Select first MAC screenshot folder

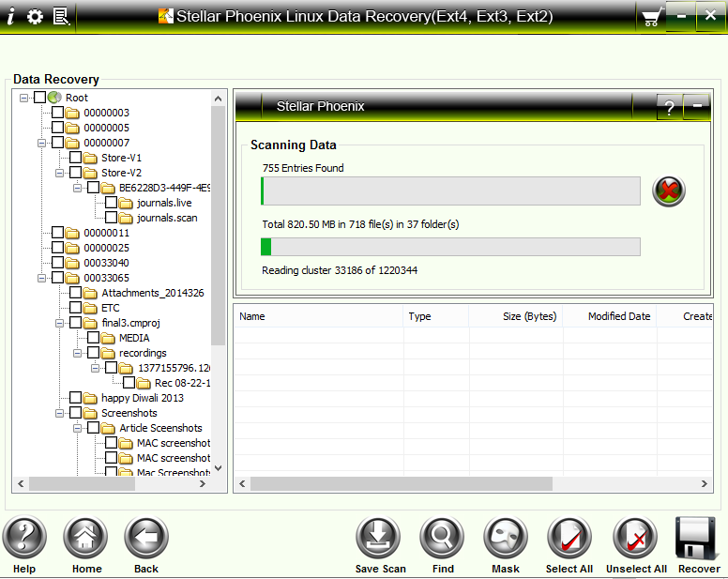coord(174,443)
